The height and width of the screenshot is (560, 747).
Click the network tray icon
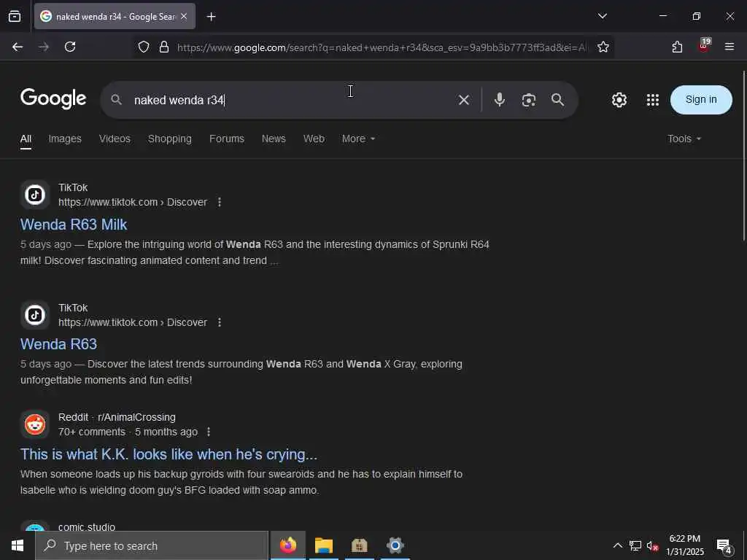(x=635, y=545)
